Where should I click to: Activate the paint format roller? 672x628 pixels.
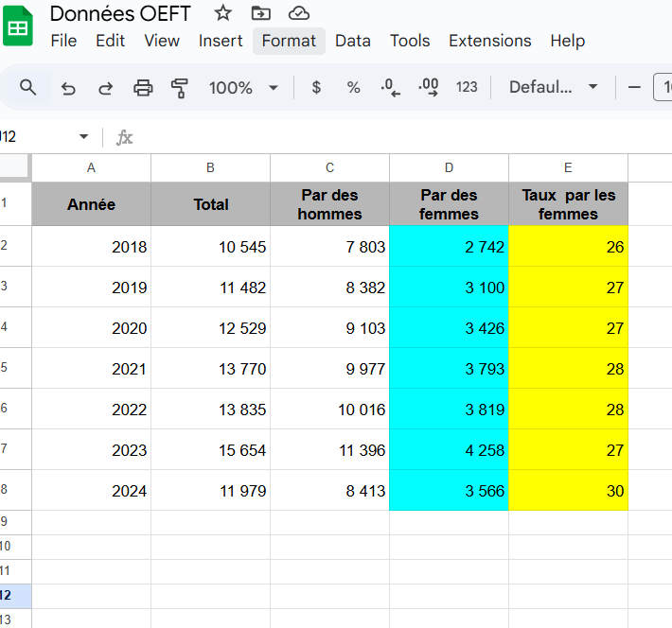click(180, 88)
